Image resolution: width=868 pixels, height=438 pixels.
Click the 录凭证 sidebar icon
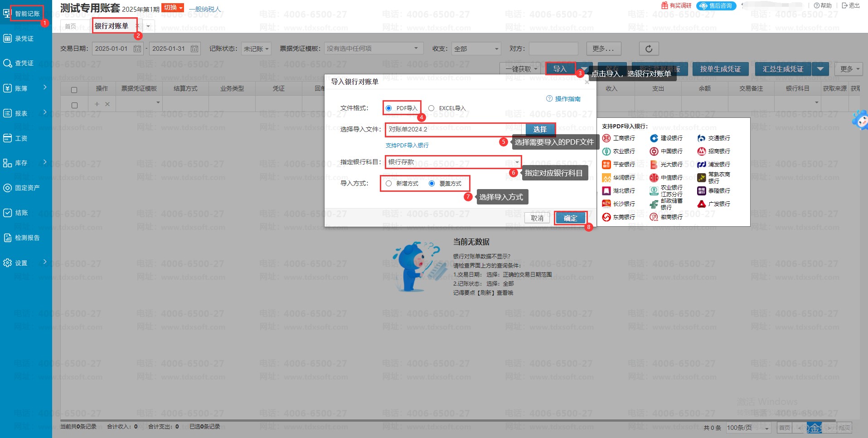point(8,39)
